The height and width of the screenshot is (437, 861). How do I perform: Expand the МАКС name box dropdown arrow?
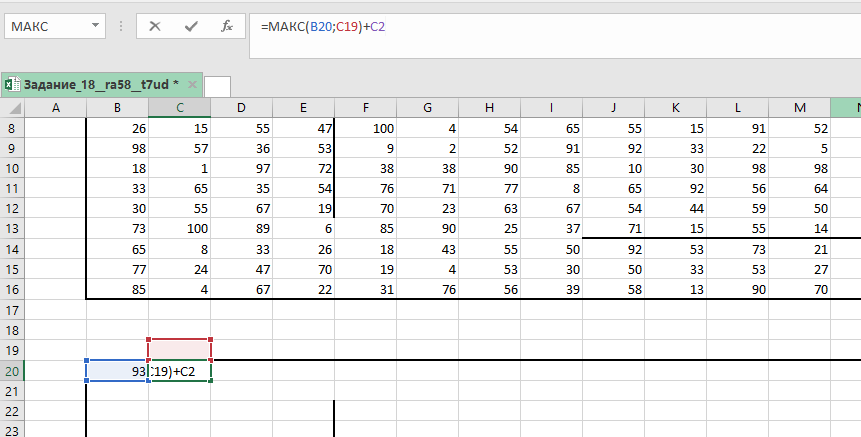click(94, 27)
